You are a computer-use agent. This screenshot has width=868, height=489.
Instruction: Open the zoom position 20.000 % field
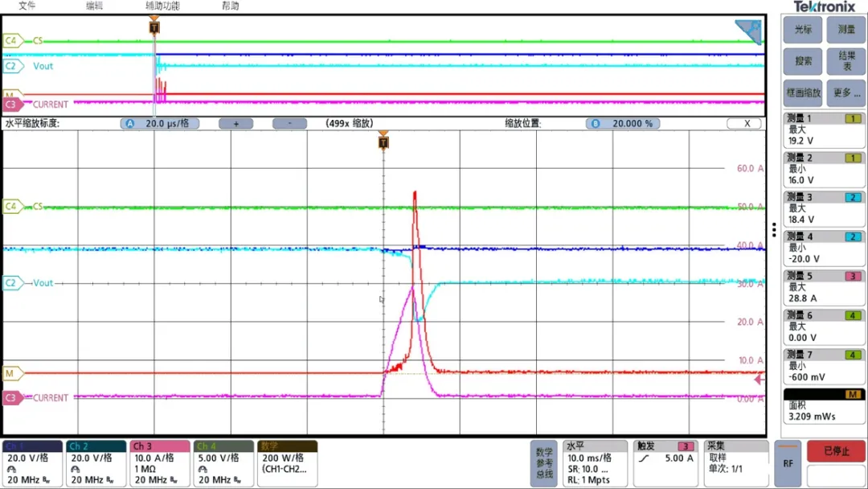click(x=623, y=124)
